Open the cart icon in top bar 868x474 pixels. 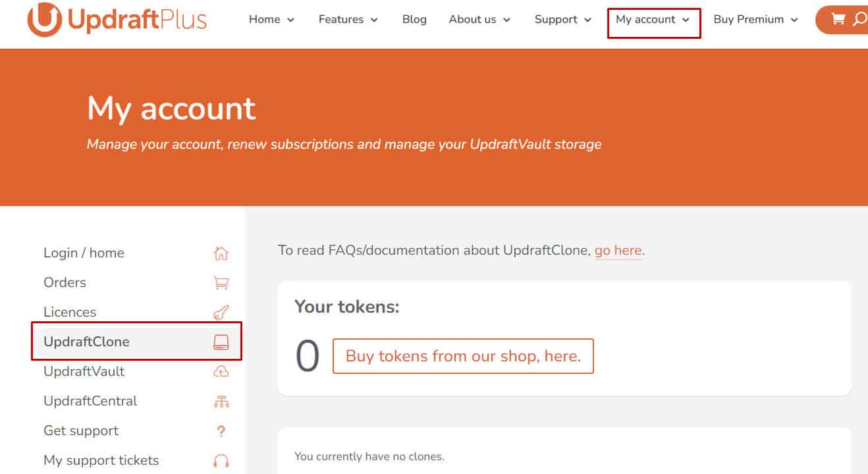point(838,19)
